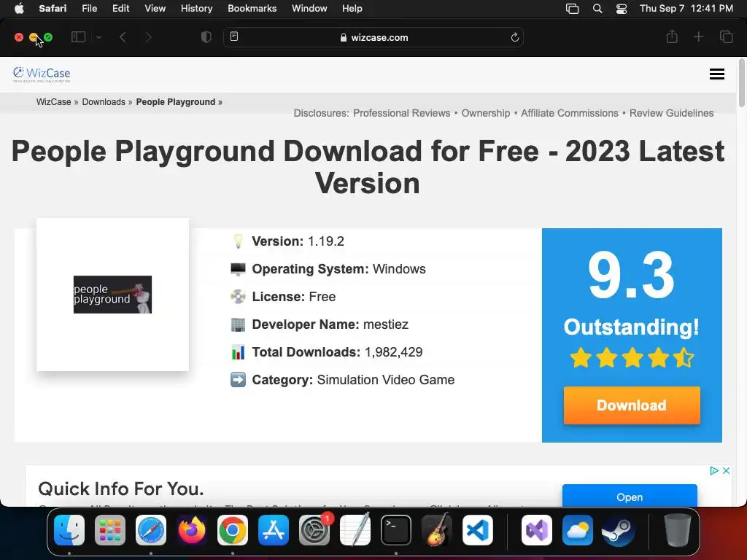Click the Stage Manager icon in menu bar
The image size is (747, 560).
572,9
